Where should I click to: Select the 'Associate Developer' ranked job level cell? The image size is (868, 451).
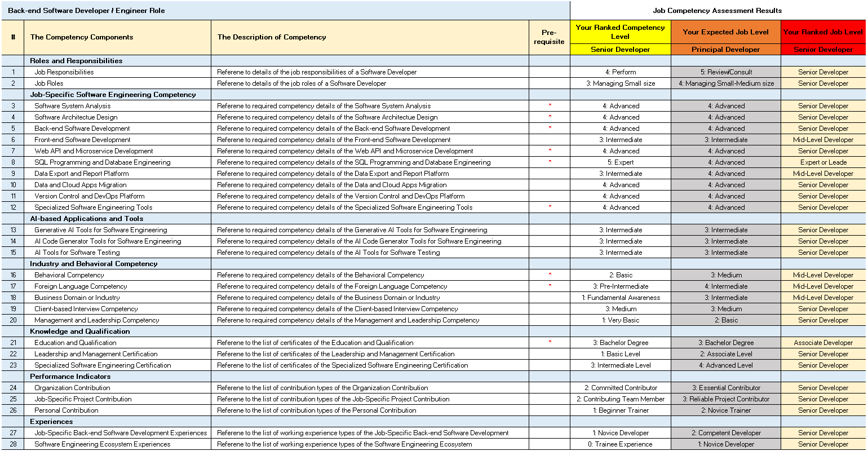coord(823,343)
